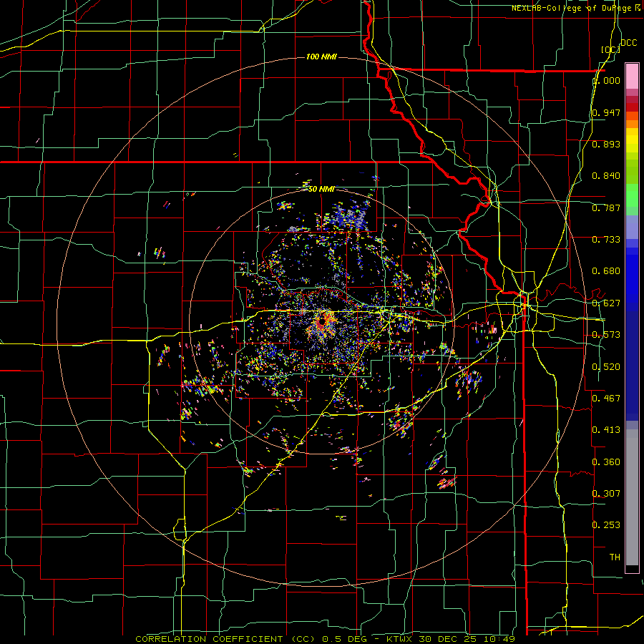Click the 100 NMI range ring label
The height and width of the screenshot is (644, 644).
pos(321,57)
